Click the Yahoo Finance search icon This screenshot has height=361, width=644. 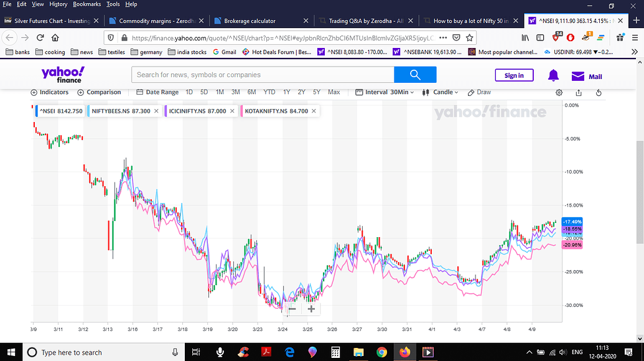coord(415,73)
